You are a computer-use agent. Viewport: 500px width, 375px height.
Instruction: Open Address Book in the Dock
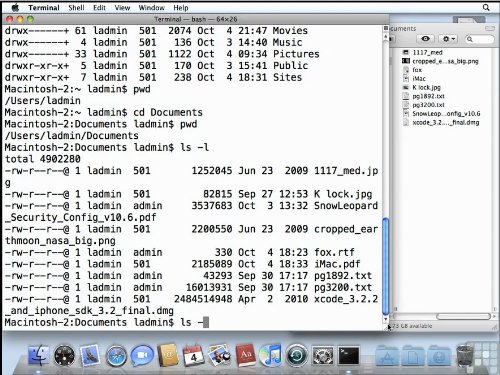coord(168,355)
